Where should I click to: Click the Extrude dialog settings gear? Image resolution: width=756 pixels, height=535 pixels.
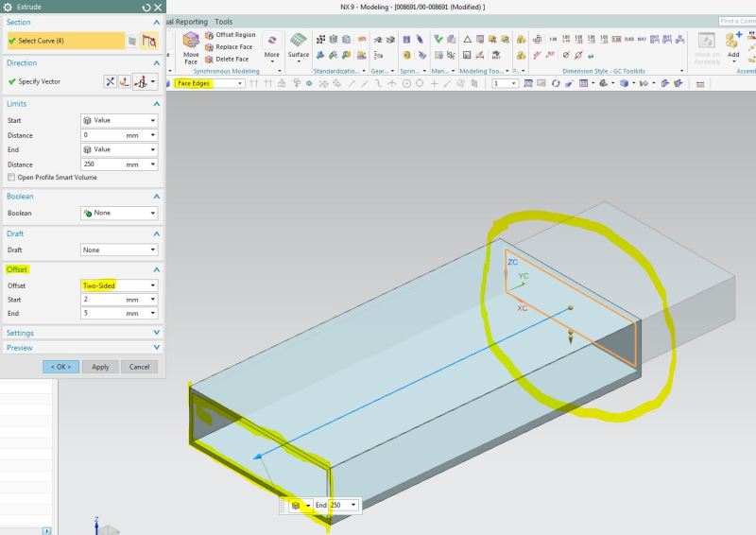(8, 8)
